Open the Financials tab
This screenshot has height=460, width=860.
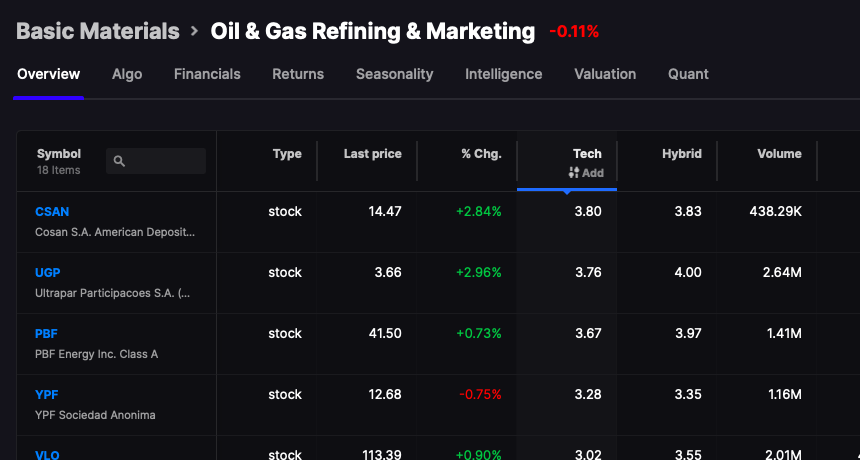(207, 74)
